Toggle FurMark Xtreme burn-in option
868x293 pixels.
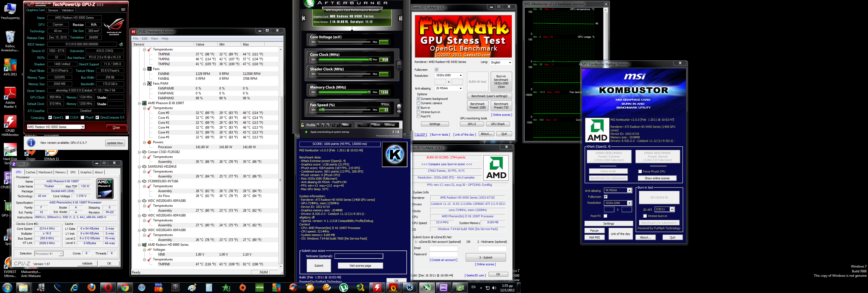[x=419, y=112]
